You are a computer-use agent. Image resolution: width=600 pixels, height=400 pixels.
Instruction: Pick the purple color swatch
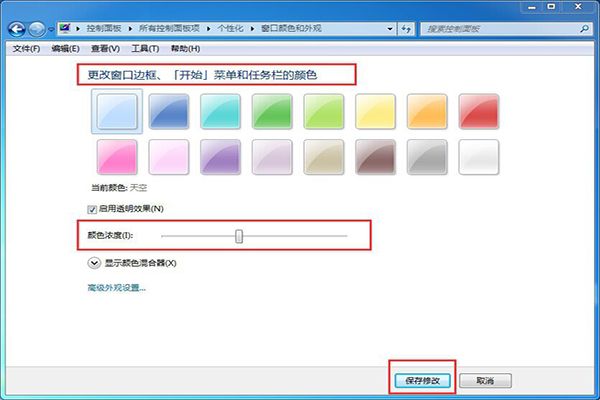220,157
